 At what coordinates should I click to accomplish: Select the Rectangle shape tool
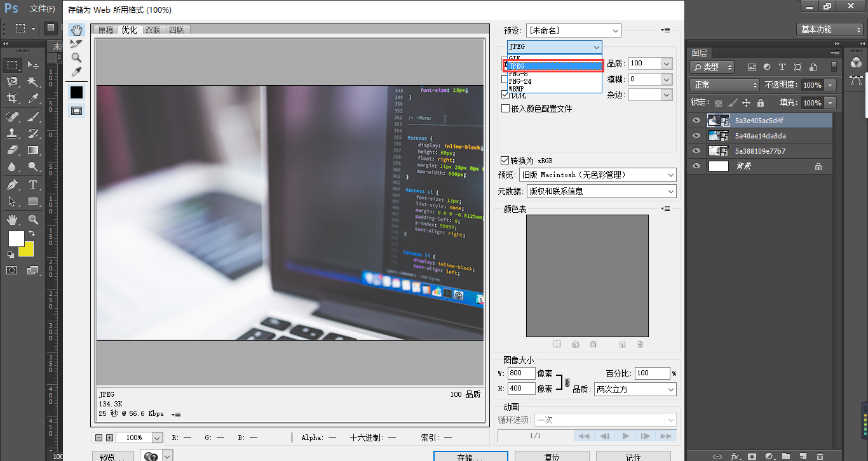[x=33, y=201]
